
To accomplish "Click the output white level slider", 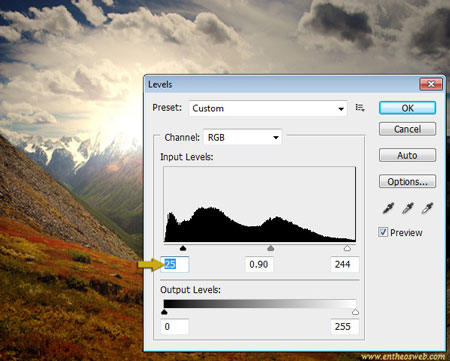I will coord(355,312).
